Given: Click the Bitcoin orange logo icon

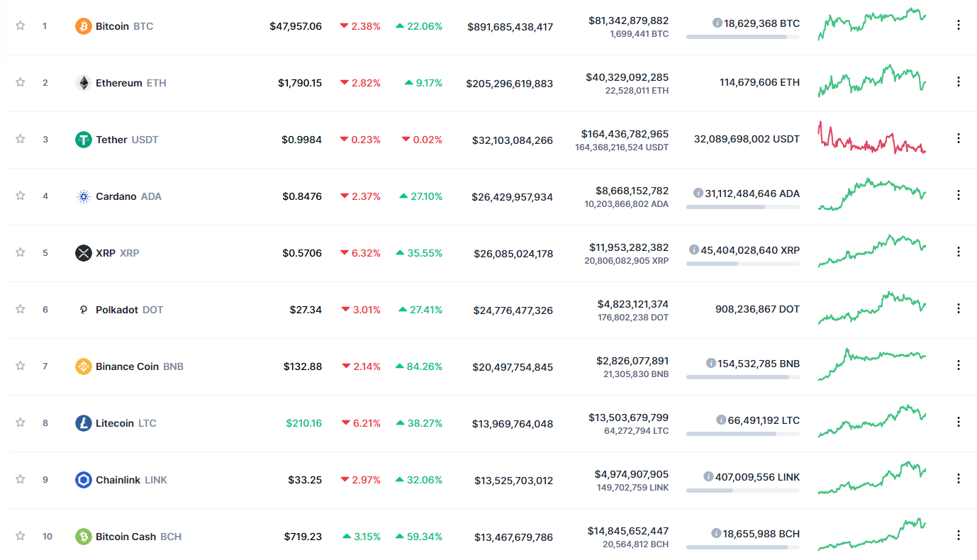Looking at the screenshot, I should (84, 26).
